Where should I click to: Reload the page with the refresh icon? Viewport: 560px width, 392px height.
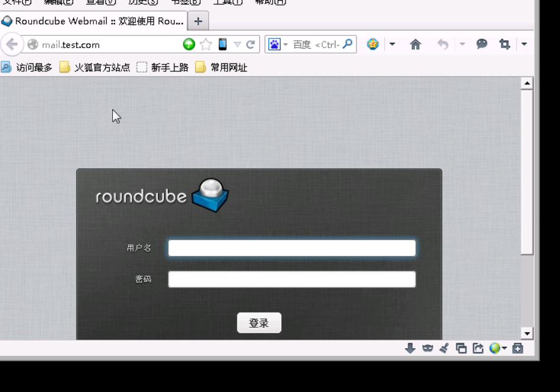tap(251, 45)
